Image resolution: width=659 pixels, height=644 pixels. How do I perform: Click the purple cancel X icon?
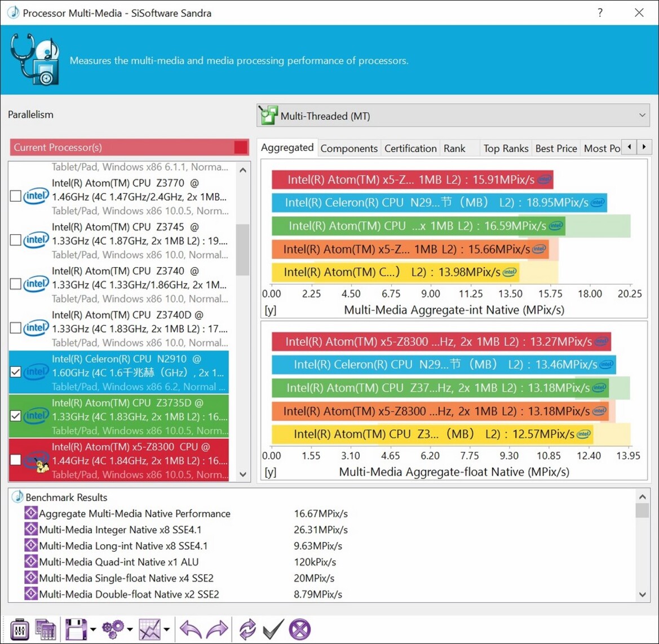(x=300, y=629)
